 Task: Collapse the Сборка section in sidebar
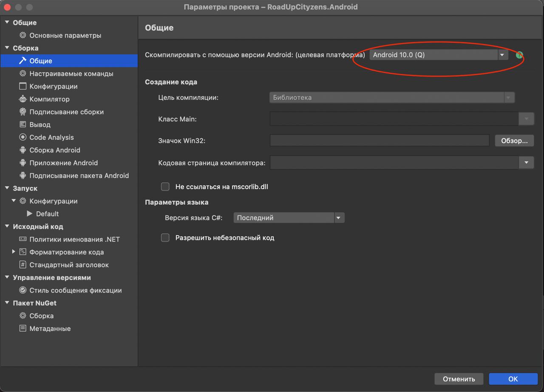pos(7,48)
